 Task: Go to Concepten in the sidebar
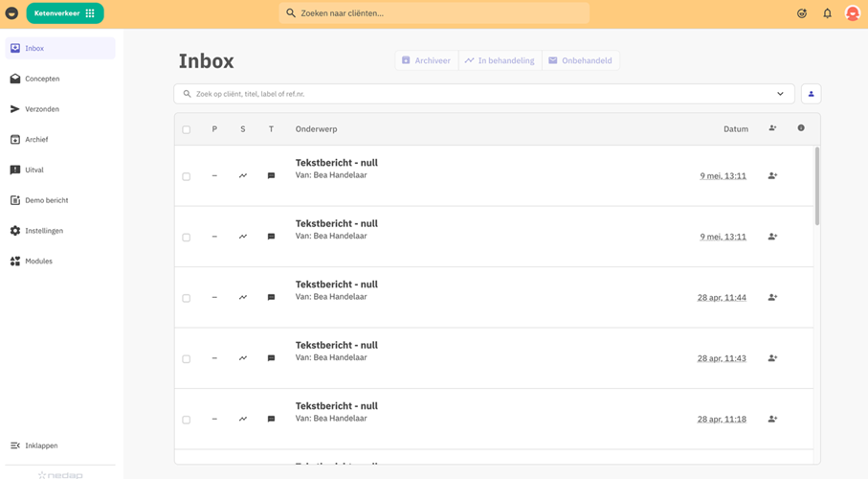[60, 79]
